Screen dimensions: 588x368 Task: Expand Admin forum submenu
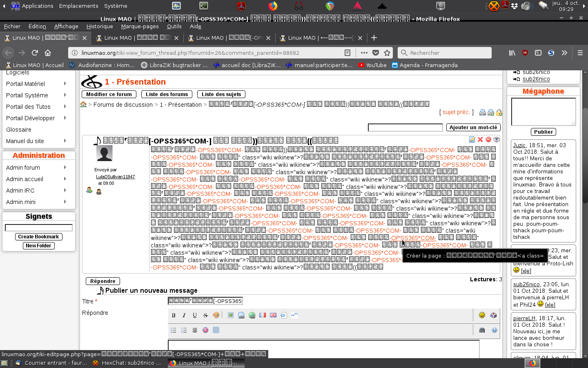pyautogui.click(x=65, y=167)
